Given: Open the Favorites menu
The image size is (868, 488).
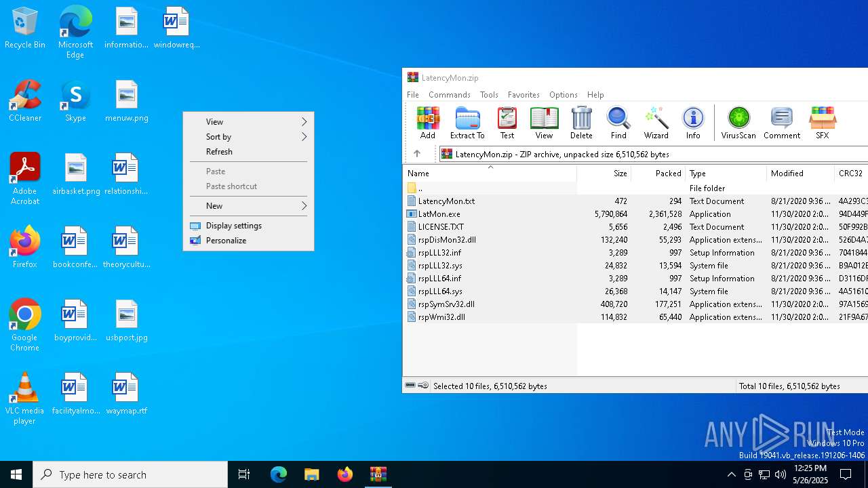Looking at the screenshot, I should pos(524,95).
